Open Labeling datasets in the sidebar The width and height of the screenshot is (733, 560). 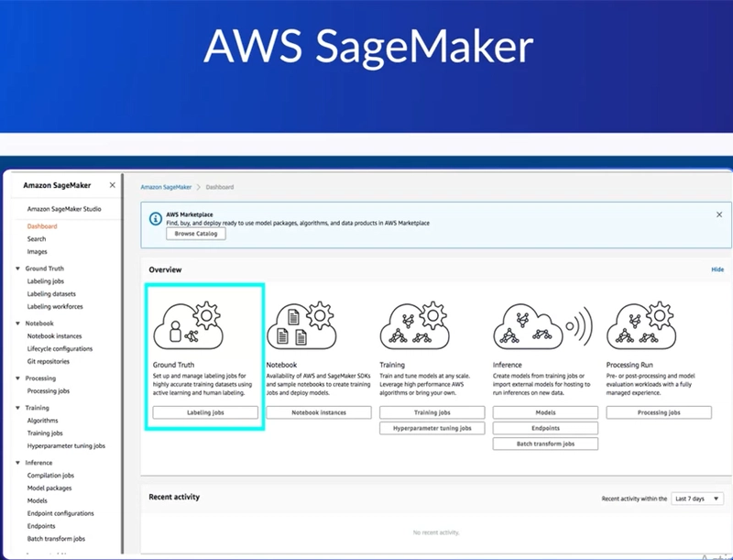(51, 293)
